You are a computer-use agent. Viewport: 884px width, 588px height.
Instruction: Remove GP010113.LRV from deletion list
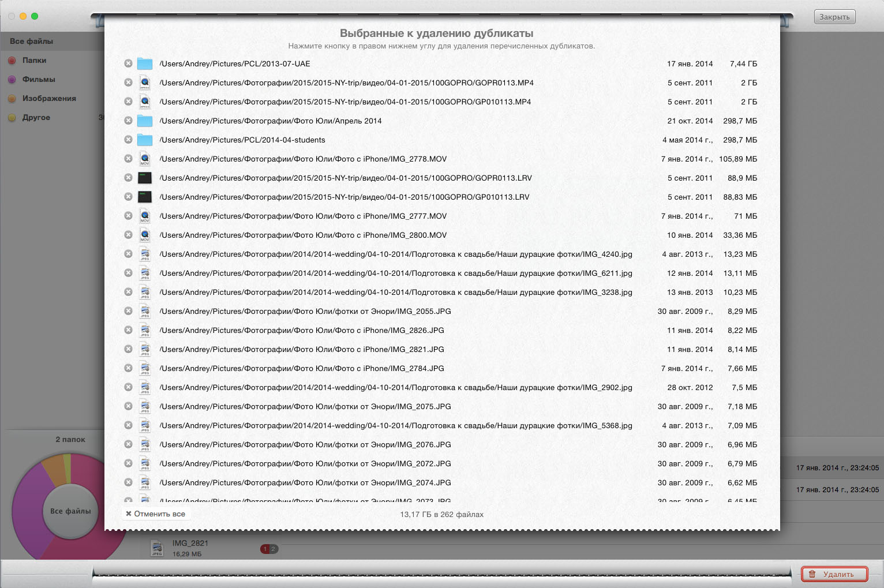point(128,197)
